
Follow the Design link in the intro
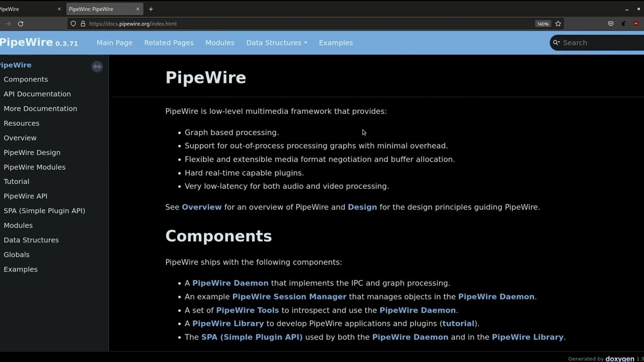click(x=362, y=207)
